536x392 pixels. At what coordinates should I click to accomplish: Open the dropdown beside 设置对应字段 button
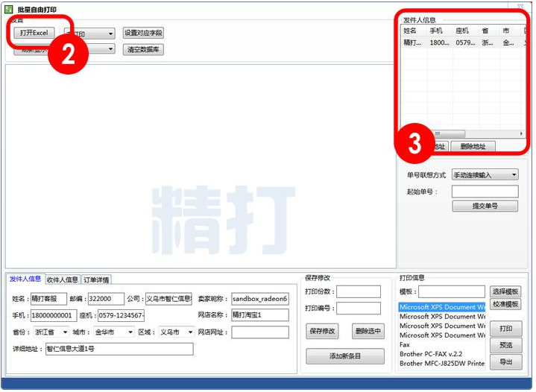pyautogui.click(x=110, y=34)
